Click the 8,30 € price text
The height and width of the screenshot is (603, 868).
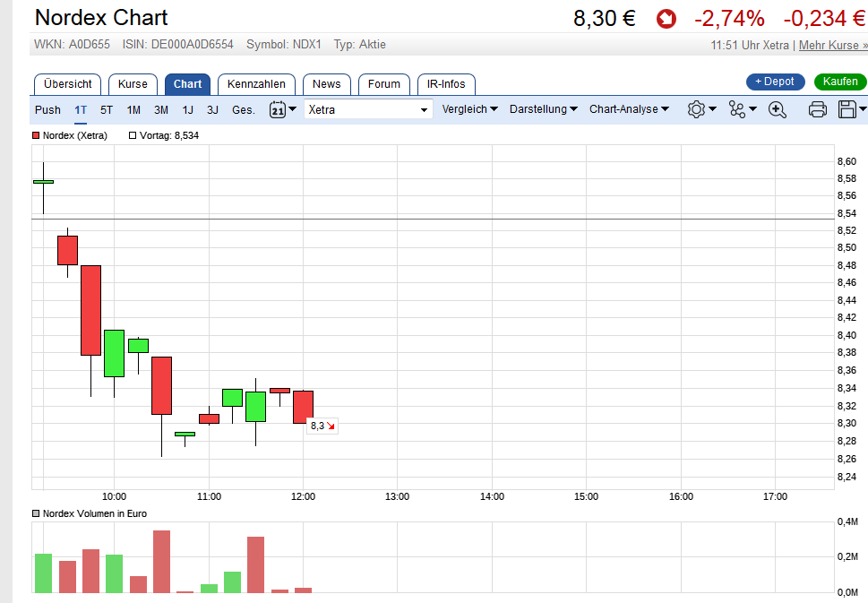click(x=605, y=18)
